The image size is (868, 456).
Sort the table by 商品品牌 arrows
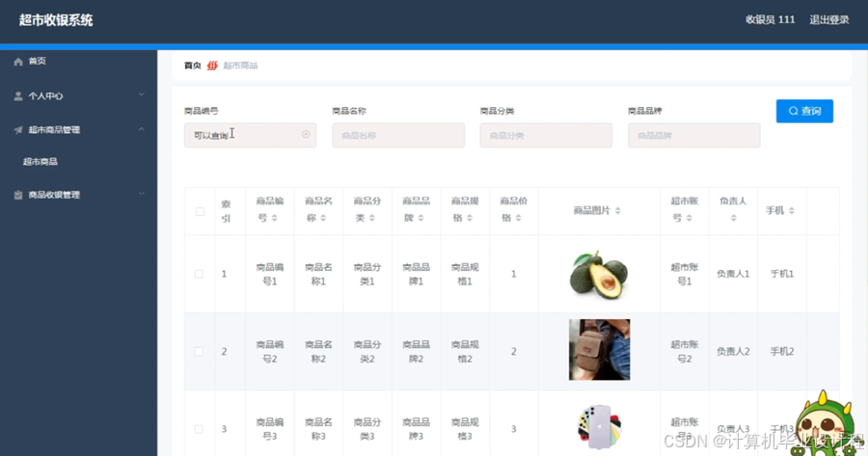(420, 218)
